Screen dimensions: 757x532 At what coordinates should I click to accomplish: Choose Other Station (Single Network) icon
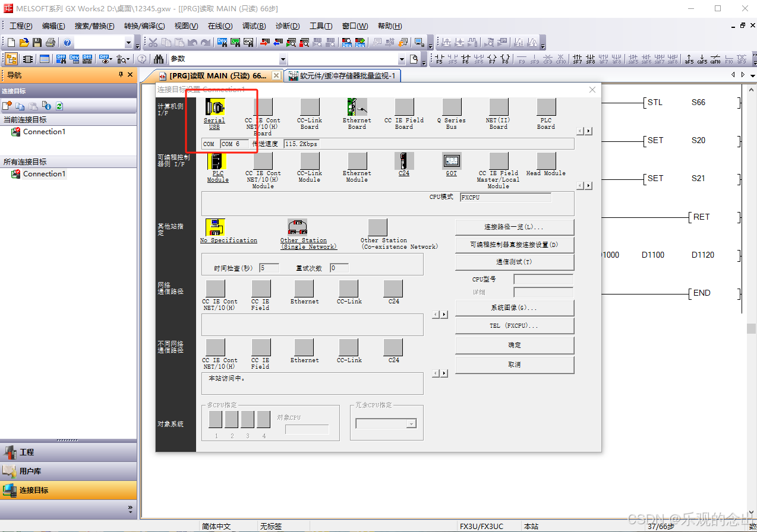[x=297, y=227]
